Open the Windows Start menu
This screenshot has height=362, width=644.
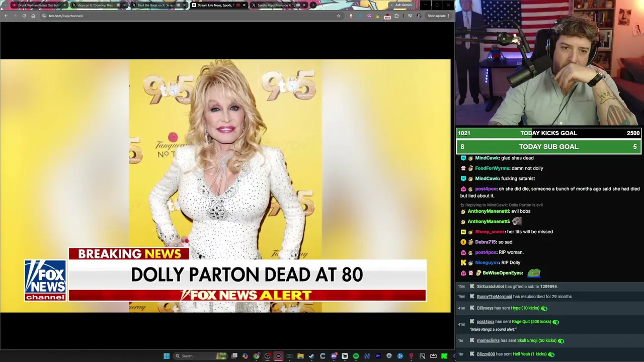[167, 356]
